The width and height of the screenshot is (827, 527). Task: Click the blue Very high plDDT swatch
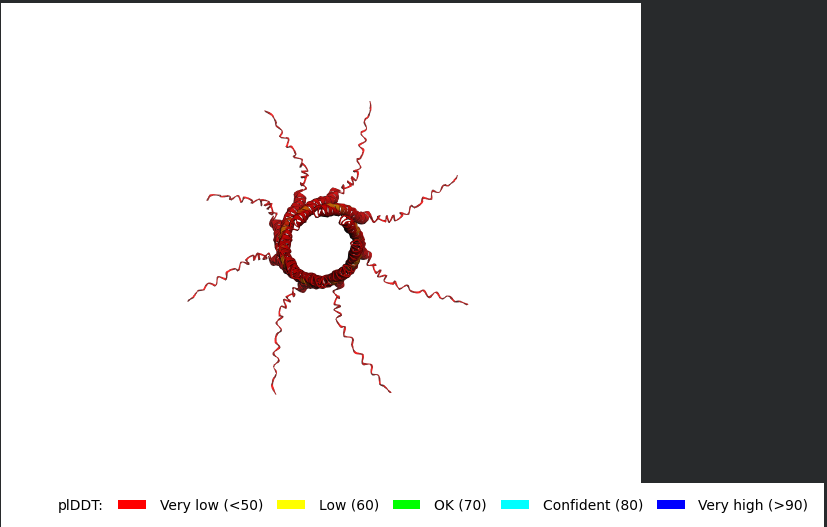(671, 505)
